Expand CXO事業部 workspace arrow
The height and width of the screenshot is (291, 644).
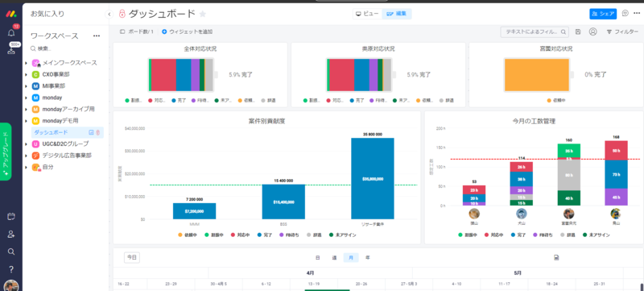pos(27,75)
